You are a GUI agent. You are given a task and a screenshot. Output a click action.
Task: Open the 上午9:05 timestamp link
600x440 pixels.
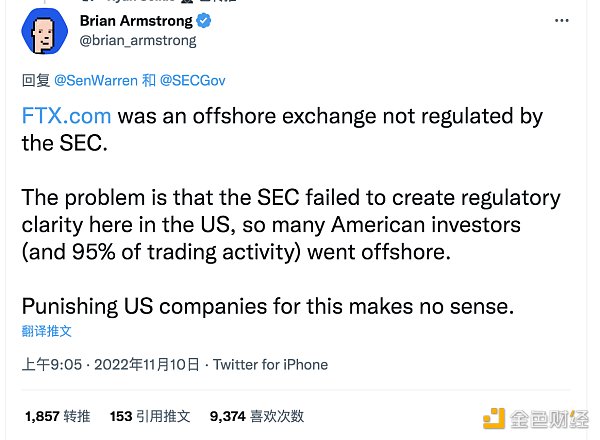(x=52, y=364)
